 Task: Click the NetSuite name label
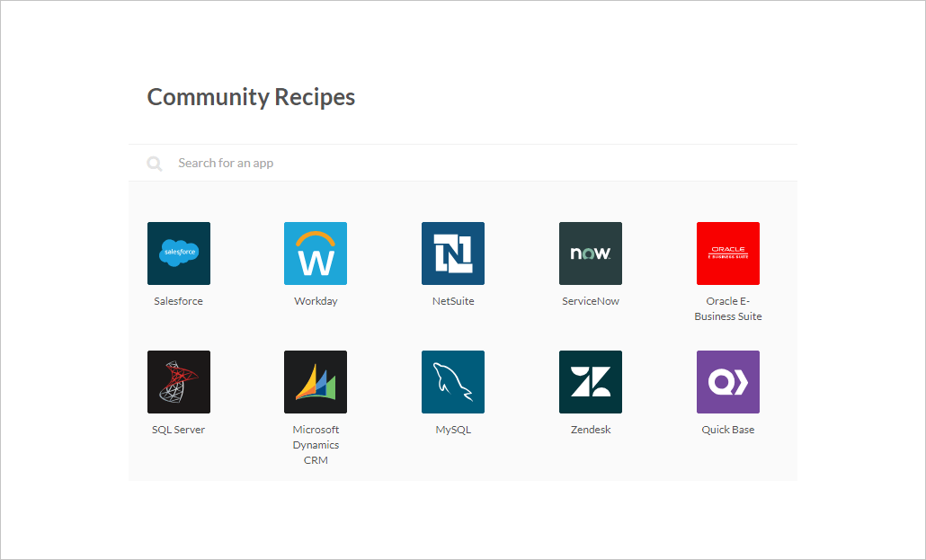[453, 301]
